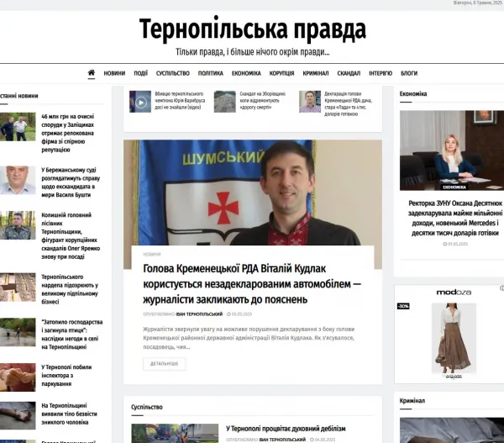Click the date 01.05.2025 under rector article
Viewport: 504px width, 443px height.
(455, 244)
